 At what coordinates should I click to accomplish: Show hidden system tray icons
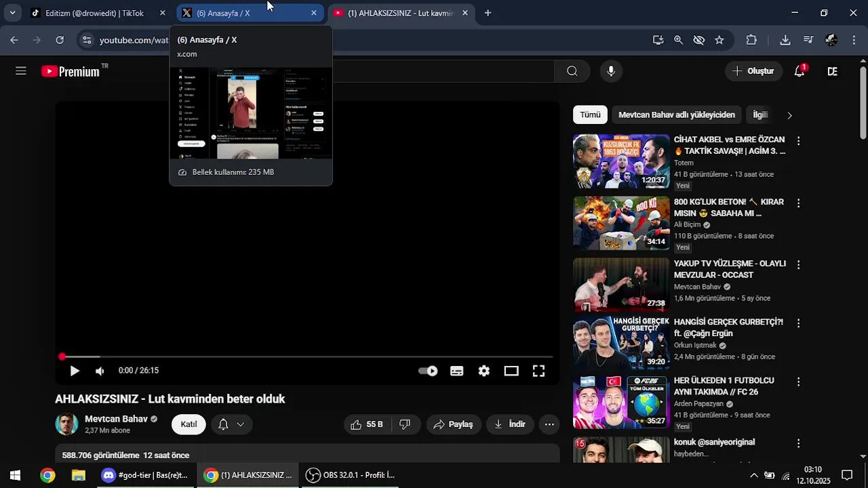click(753, 475)
